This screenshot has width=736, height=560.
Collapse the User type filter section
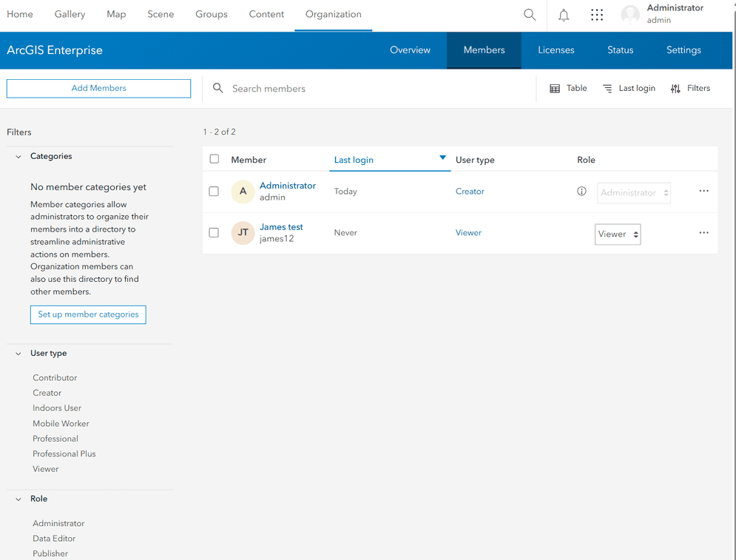(x=18, y=354)
